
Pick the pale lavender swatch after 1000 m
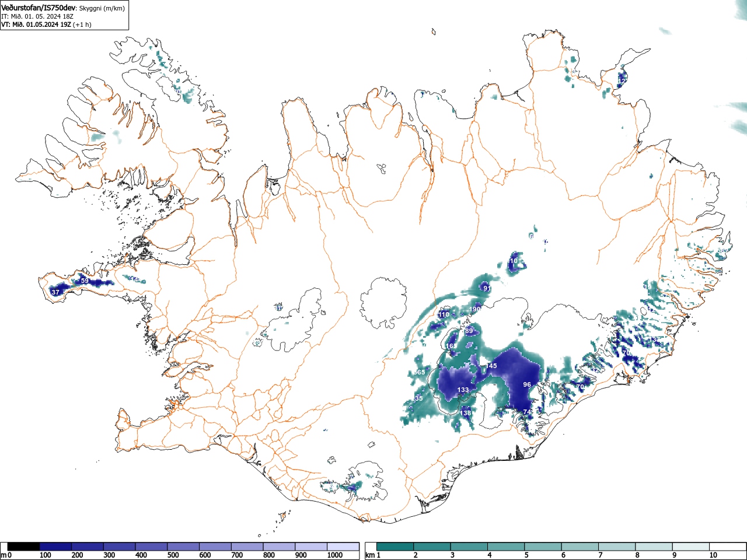pyautogui.click(x=343, y=547)
